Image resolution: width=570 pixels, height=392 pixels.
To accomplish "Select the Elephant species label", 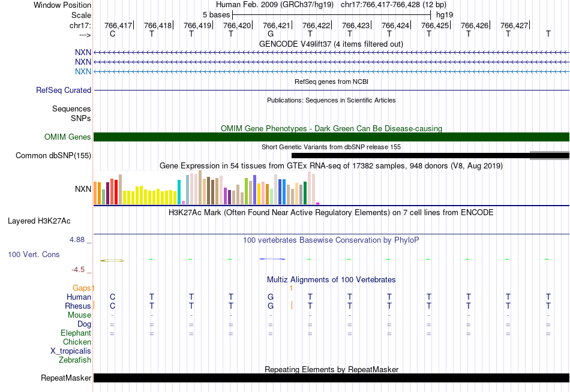I will [x=76, y=333].
